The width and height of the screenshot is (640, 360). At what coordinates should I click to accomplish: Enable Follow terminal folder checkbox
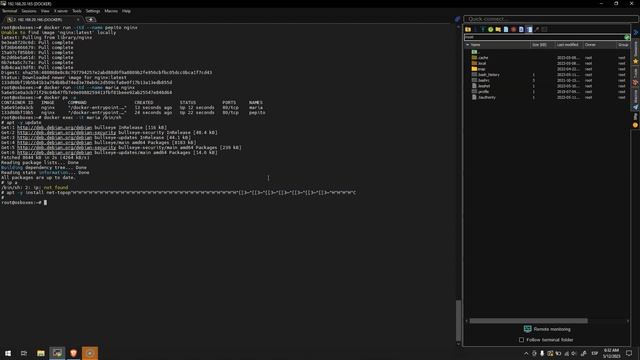[521, 340]
